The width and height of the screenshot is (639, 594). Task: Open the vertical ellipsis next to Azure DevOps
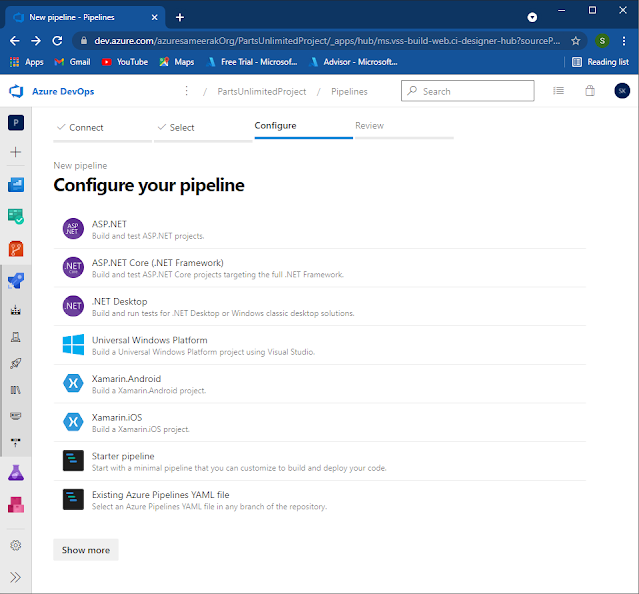point(187,90)
